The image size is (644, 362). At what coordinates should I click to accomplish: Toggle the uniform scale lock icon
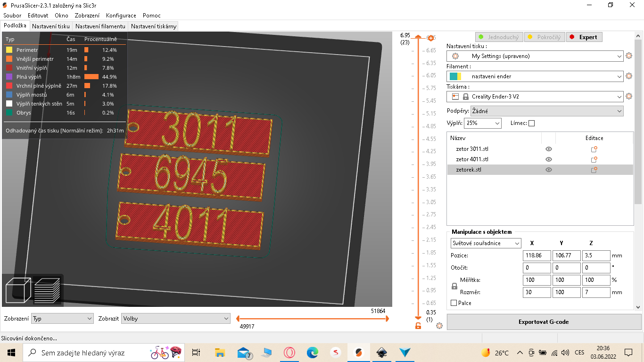[x=454, y=286]
